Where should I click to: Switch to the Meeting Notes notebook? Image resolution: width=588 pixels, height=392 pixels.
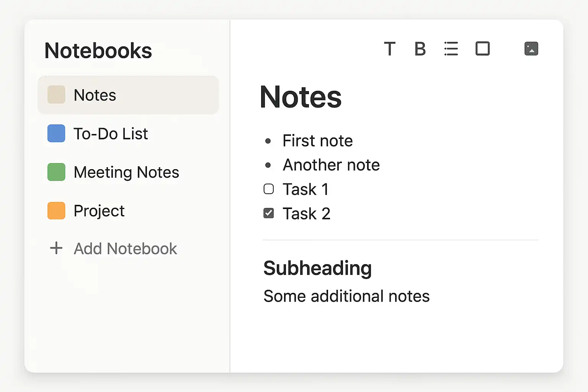(126, 172)
